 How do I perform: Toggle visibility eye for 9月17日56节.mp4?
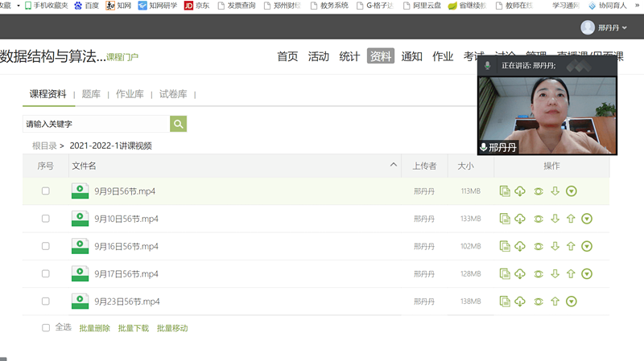point(539,274)
